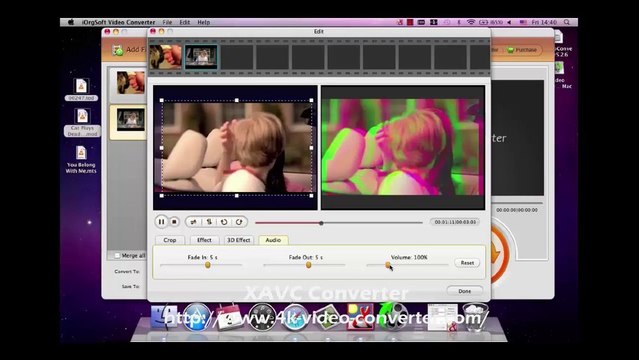Click the Spotlight search icon

click(567, 22)
